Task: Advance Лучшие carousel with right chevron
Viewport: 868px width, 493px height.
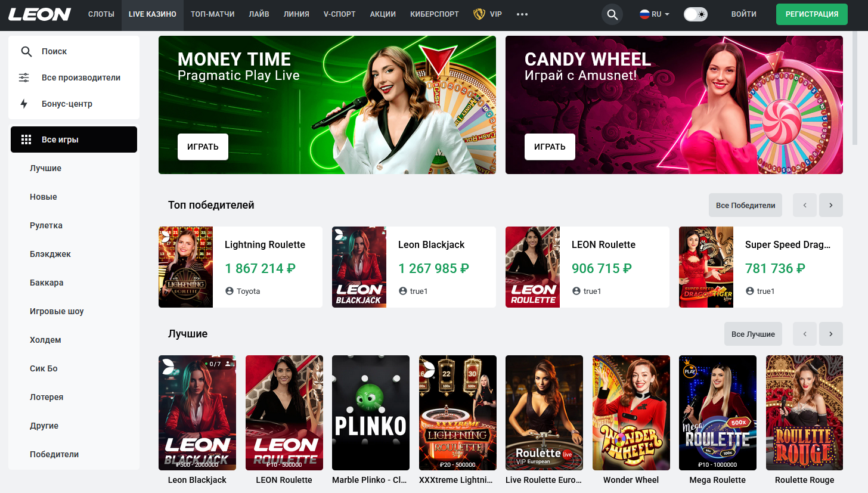Action: point(831,334)
